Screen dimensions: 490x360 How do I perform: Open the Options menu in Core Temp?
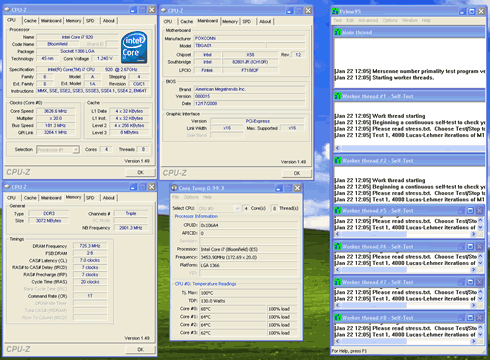point(191,197)
